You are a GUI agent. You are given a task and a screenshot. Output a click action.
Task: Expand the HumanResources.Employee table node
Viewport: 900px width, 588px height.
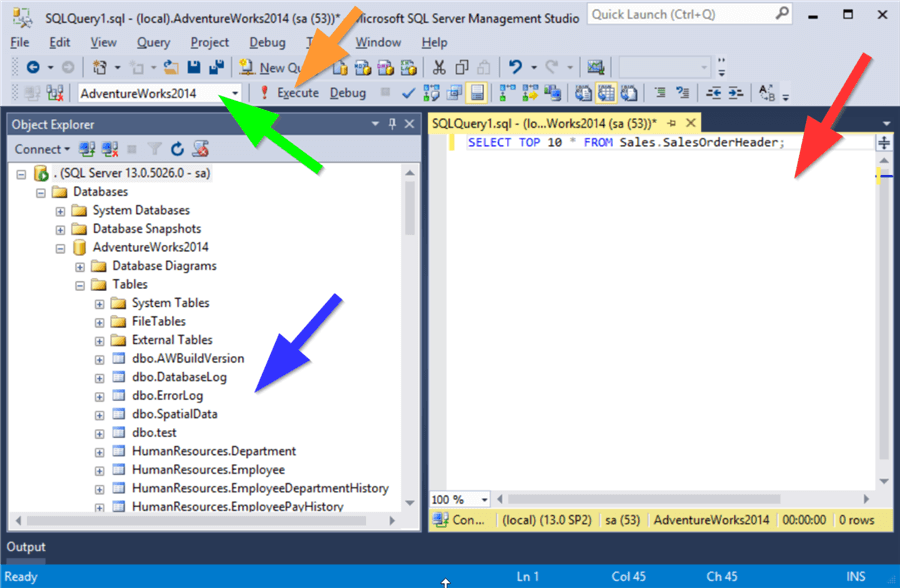(x=99, y=470)
